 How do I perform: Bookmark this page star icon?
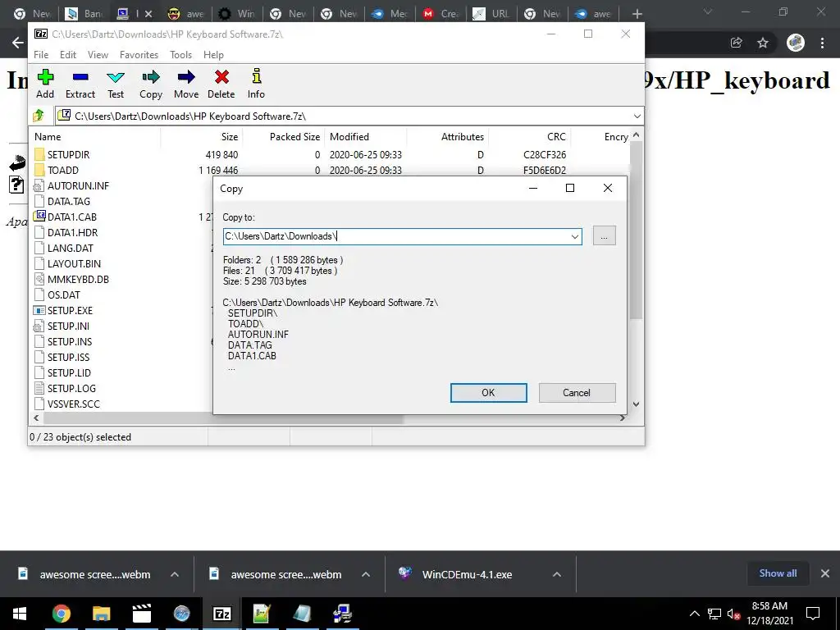pyautogui.click(x=763, y=43)
